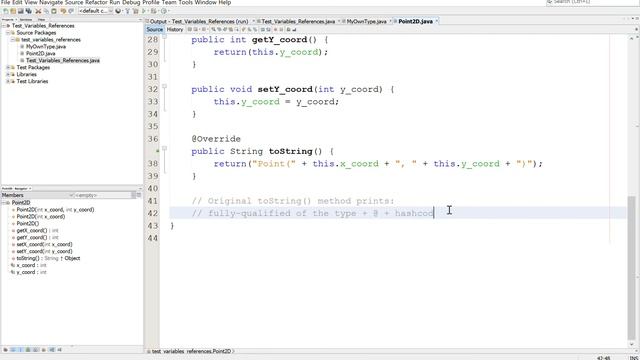Open the File menu
This screenshot has height=360, width=640.
coord(6,2)
